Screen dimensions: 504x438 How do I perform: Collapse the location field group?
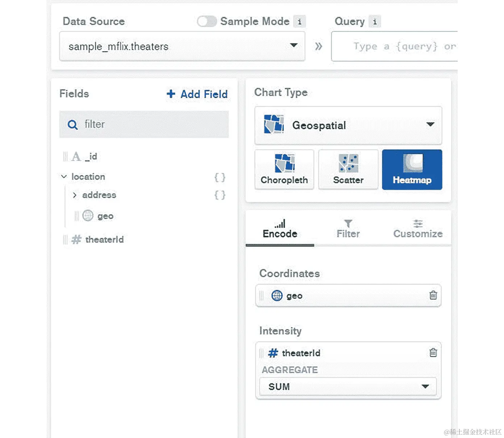pos(64,176)
